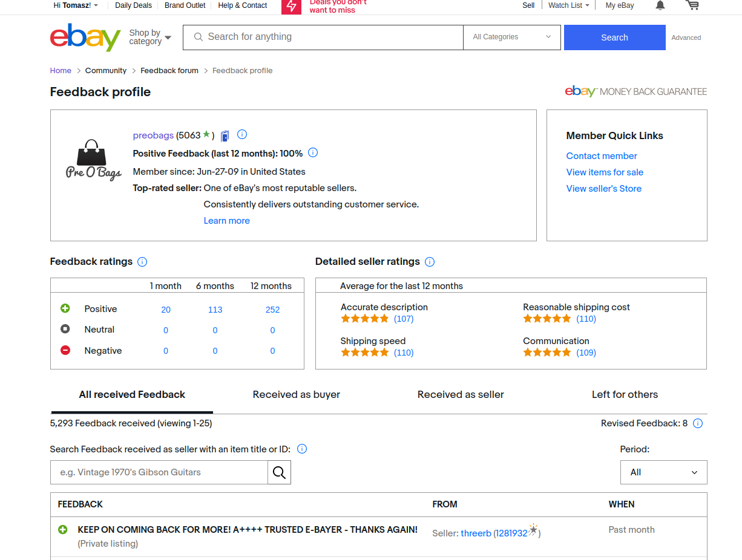Open the notifications bell icon
Image resolution: width=742 pixels, height=560 pixels.
pyautogui.click(x=660, y=5)
